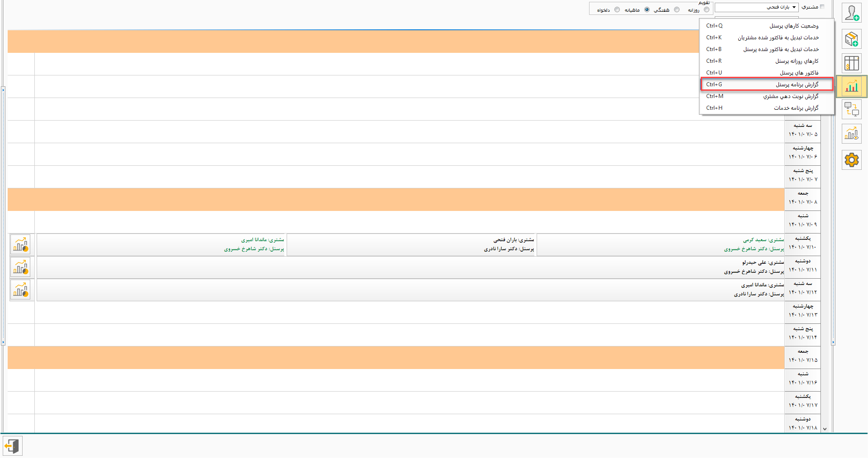Click the computer transfer arrows icon
This screenshot has height=458, width=868.
pos(852,109)
